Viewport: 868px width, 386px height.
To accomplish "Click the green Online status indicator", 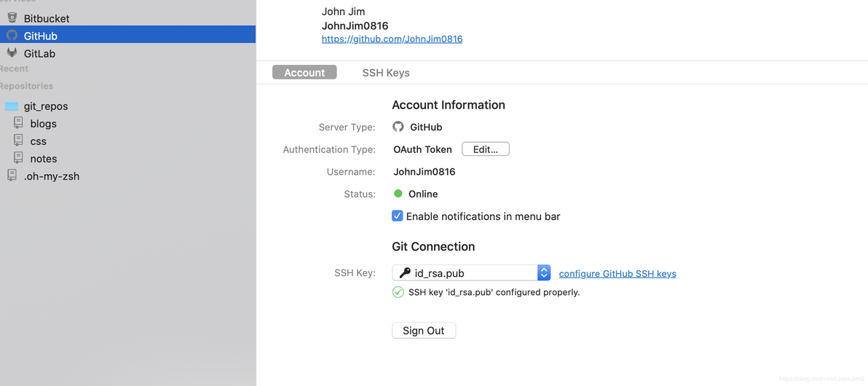I will click(398, 194).
